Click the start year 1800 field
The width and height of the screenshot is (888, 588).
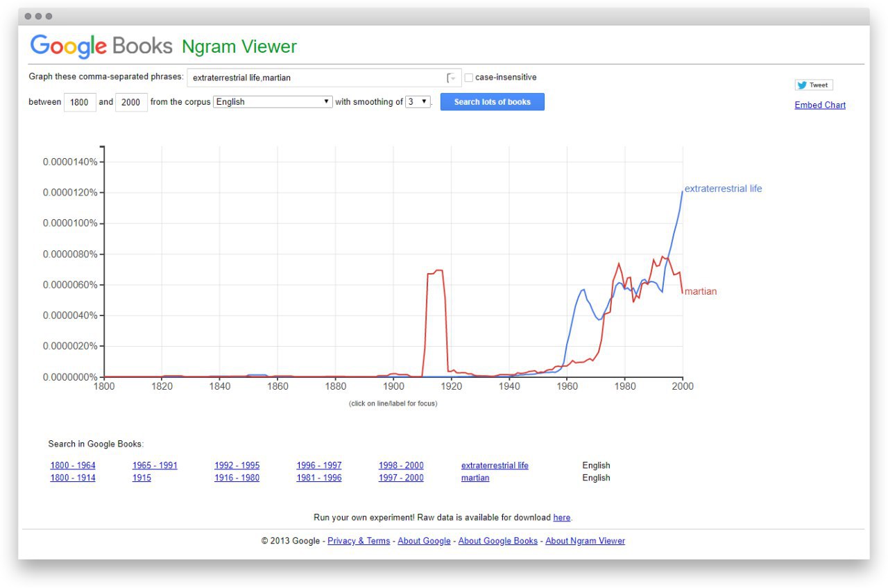click(x=80, y=102)
